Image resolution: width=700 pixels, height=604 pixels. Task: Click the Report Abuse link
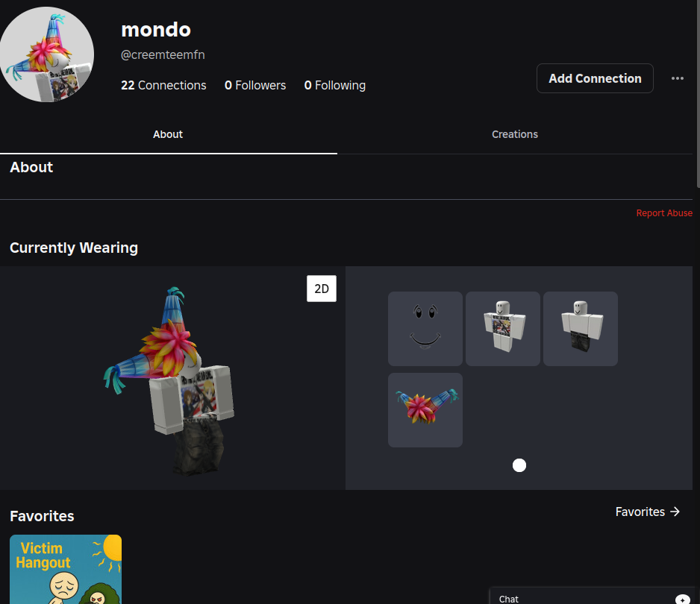click(664, 213)
